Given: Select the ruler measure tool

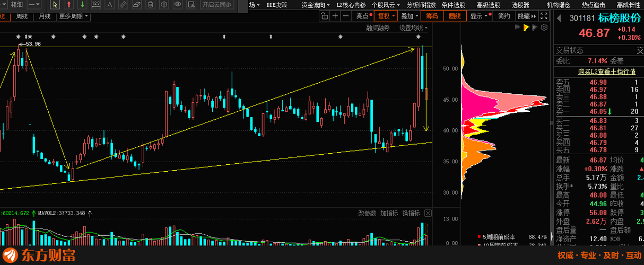Looking at the screenshot, I should click(124, 5).
